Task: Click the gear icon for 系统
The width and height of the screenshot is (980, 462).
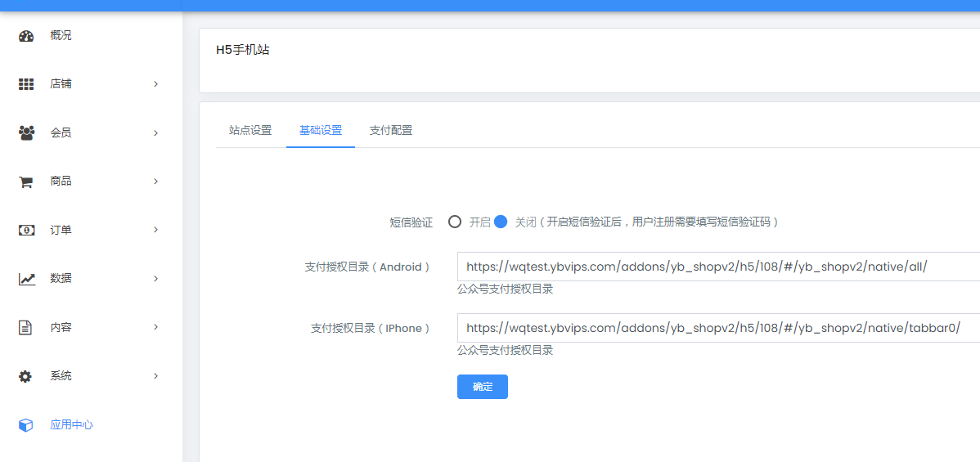Action: (x=26, y=376)
